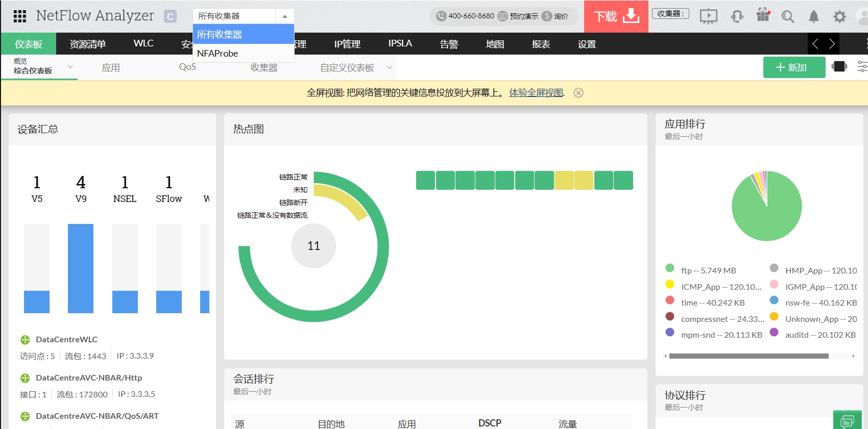Toggle the ftp legend green dot
The width and height of the screenshot is (868, 429).
(x=670, y=268)
